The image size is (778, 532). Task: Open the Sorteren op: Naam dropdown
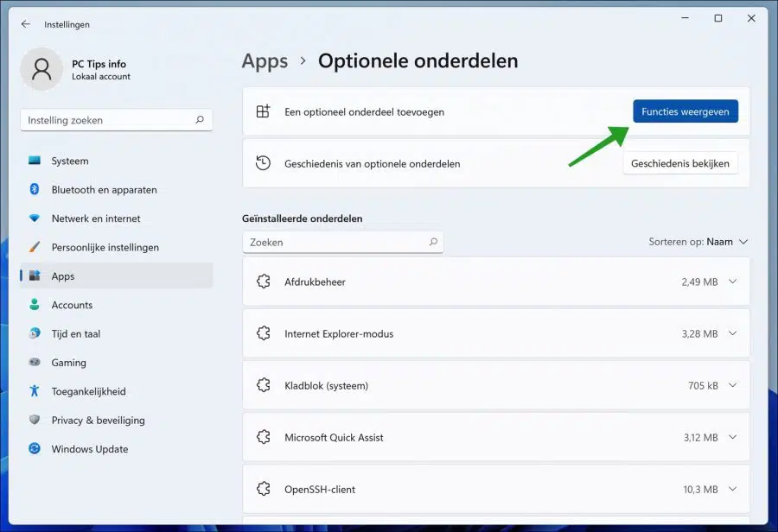[698, 242]
